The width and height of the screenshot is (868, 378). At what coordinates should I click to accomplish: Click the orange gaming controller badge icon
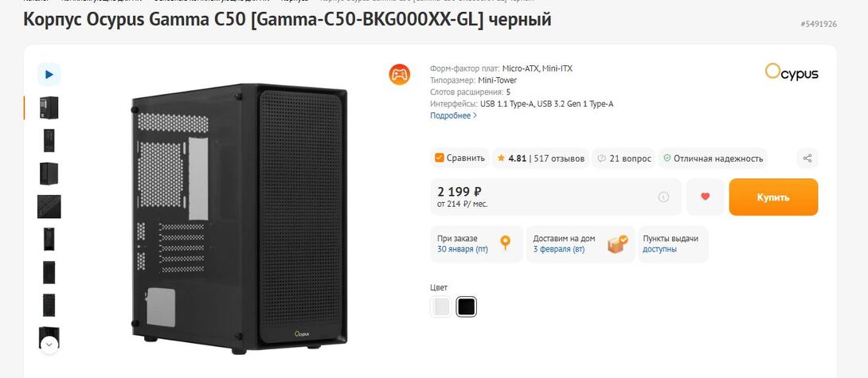(399, 75)
